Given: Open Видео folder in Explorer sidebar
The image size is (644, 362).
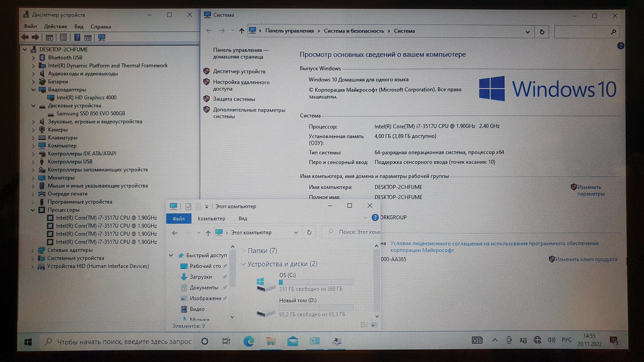Looking at the screenshot, I should (197, 309).
